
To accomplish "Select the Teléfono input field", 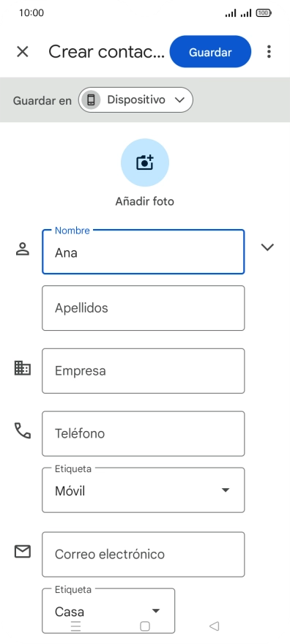I will click(144, 434).
